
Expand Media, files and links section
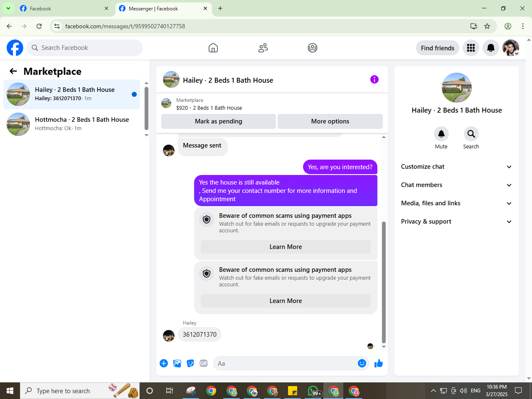(456, 203)
